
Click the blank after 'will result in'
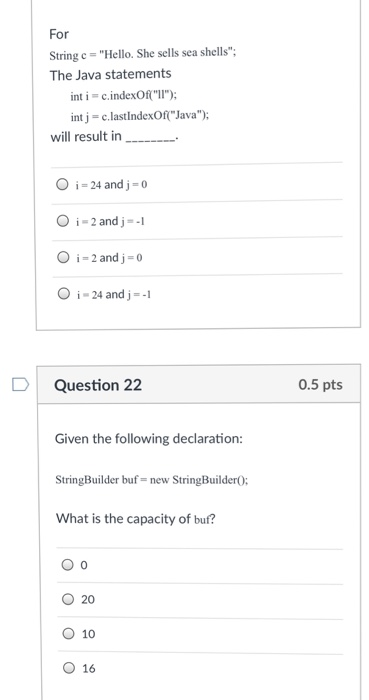pos(152,138)
